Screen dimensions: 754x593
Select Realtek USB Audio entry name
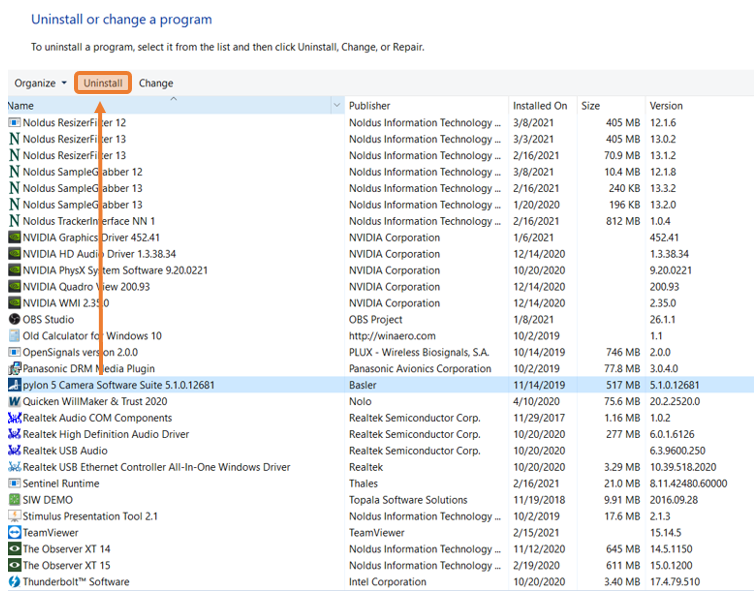65,451
